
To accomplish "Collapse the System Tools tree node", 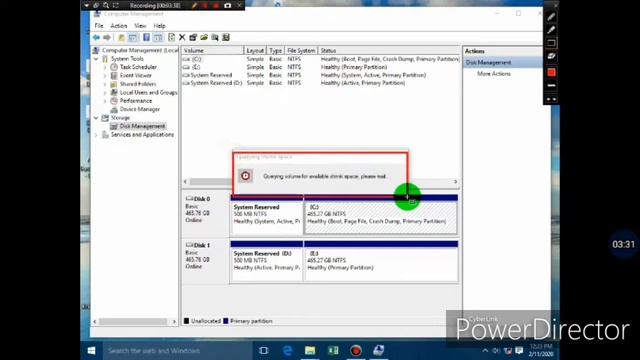I will [96, 59].
